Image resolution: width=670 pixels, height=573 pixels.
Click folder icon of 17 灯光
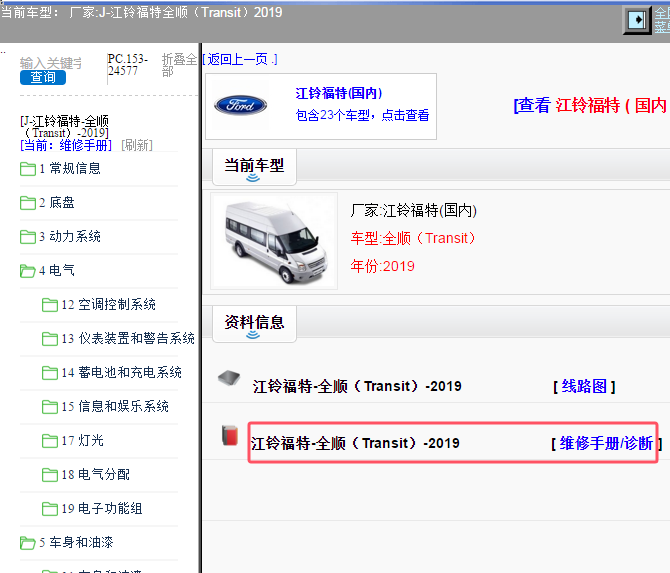tap(50, 441)
